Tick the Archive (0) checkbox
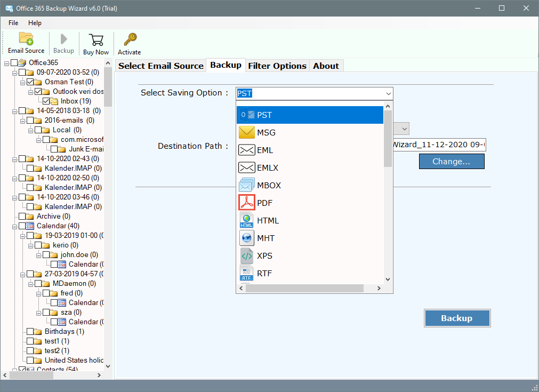539x392 pixels. 22,217
